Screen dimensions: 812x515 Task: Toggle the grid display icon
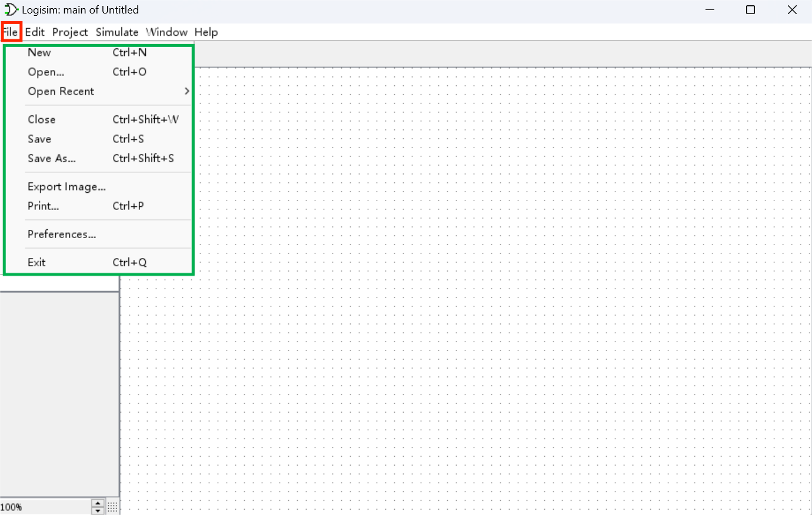(x=112, y=507)
